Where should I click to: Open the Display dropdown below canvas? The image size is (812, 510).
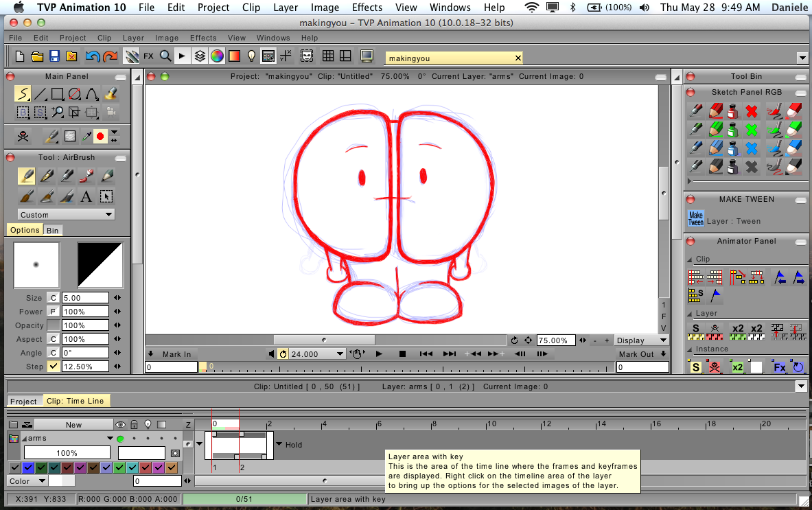641,340
